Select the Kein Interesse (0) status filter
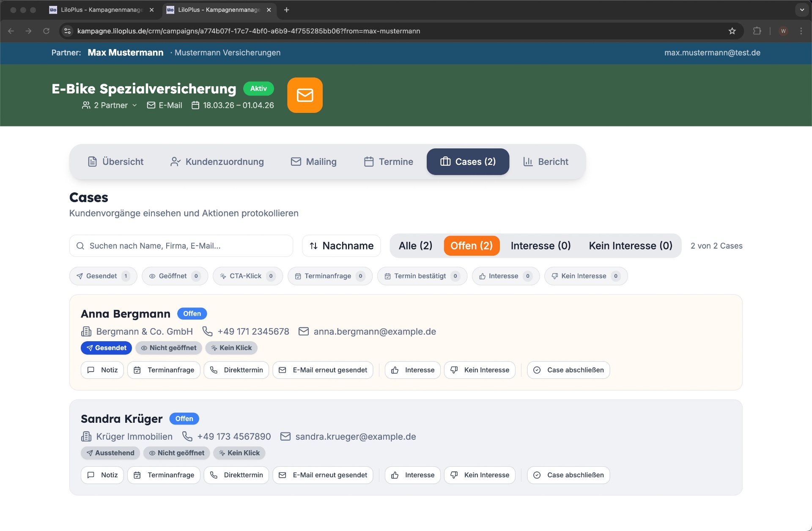Screen dimensions: 812x531 [x=630, y=246]
